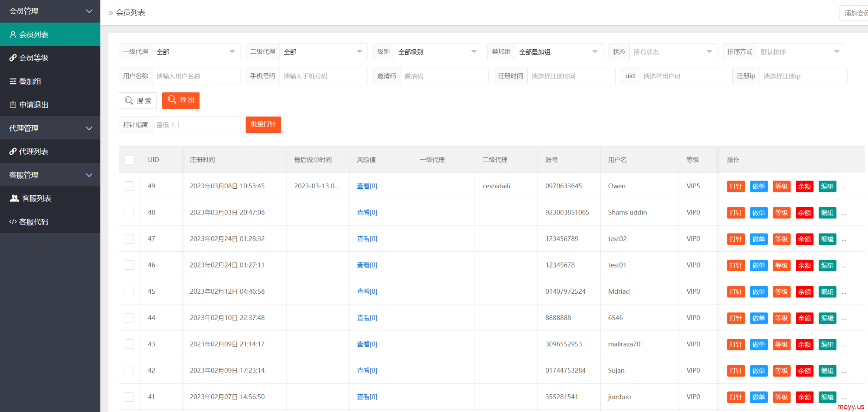
Task: Open the 一级代理 dropdown
Action: click(196, 52)
